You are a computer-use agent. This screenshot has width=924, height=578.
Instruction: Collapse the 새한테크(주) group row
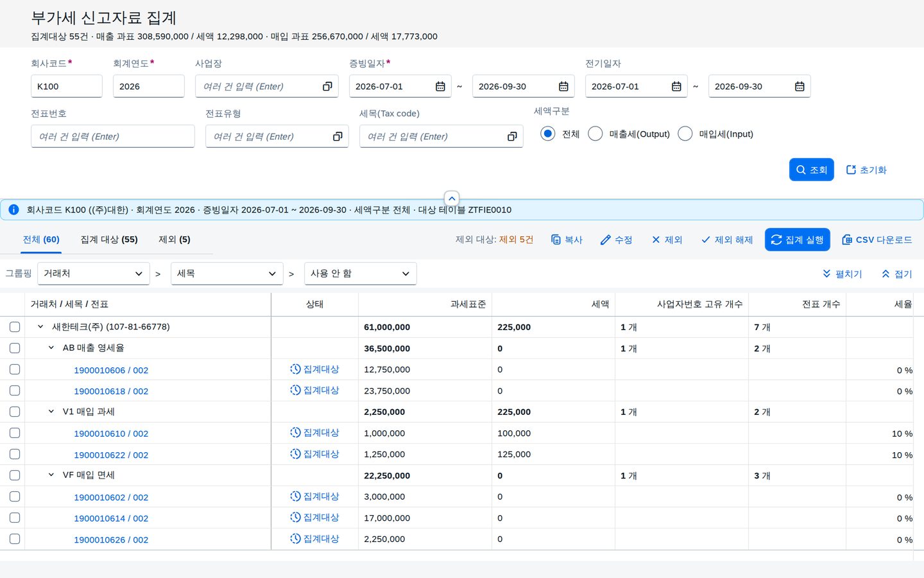coord(40,327)
